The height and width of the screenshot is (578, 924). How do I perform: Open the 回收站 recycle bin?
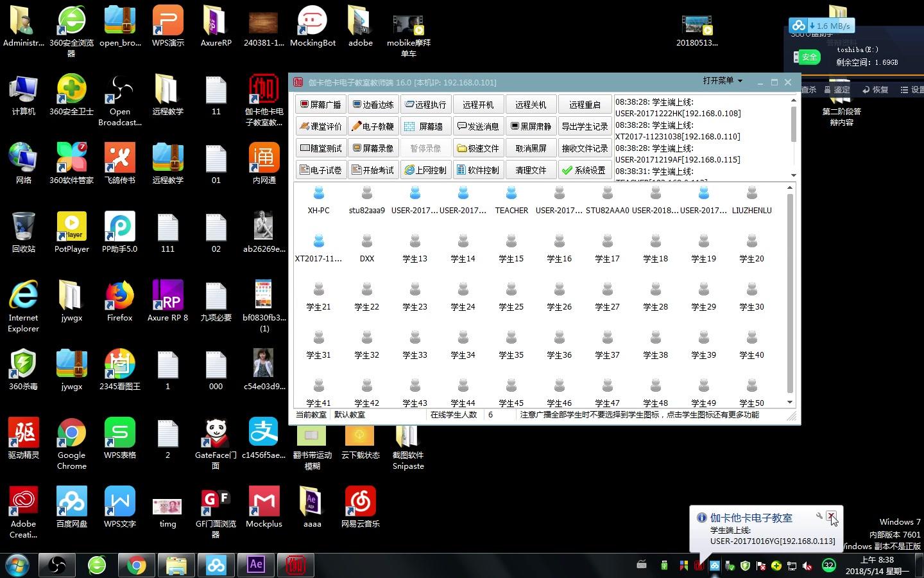coord(24,232)
